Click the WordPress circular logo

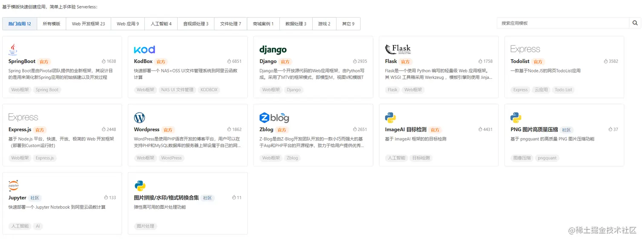click(139, 118)
